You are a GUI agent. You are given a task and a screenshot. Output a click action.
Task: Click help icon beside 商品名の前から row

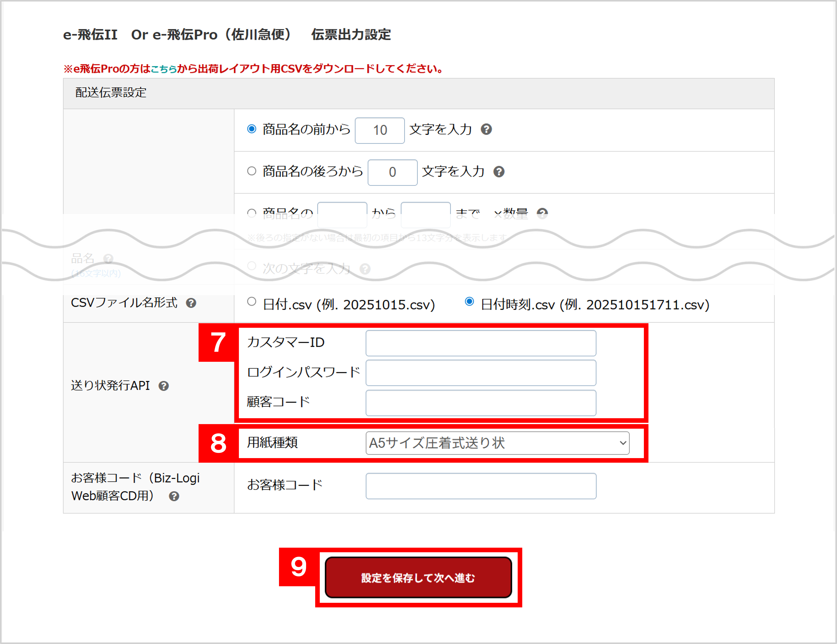coord(486,129)
